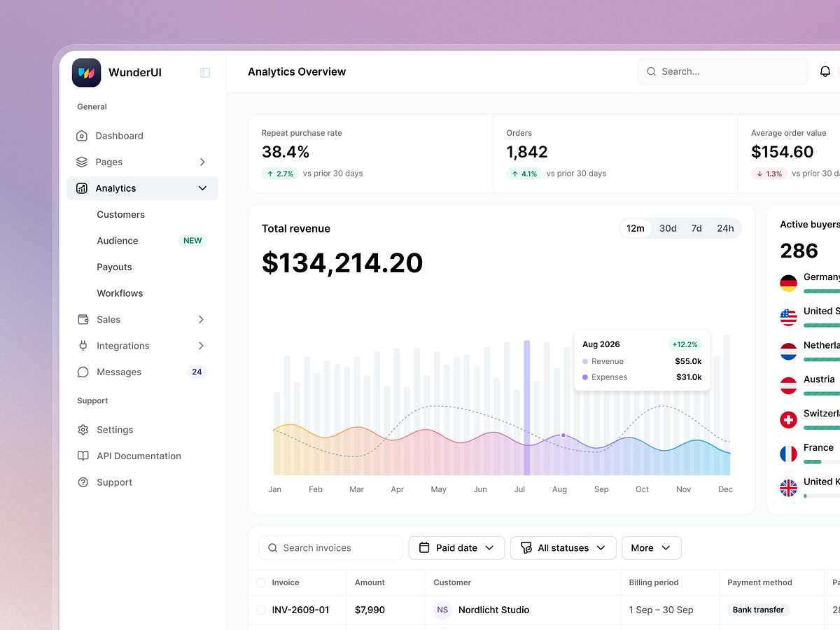The image size is (840, 630).
Task: Switch revenue chart to 30d range
Action: 668,228
